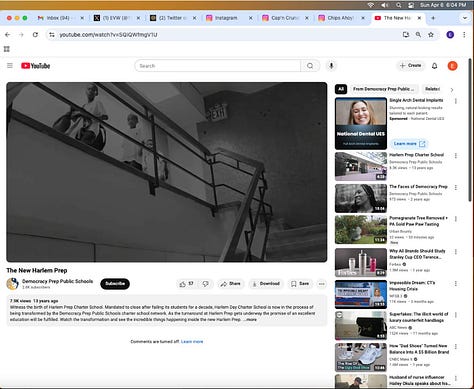Image resolution: width=474 pixels, height=389 pixels.
Task: Open more actions ellipsis under video
Action: [x=321, y=284]
